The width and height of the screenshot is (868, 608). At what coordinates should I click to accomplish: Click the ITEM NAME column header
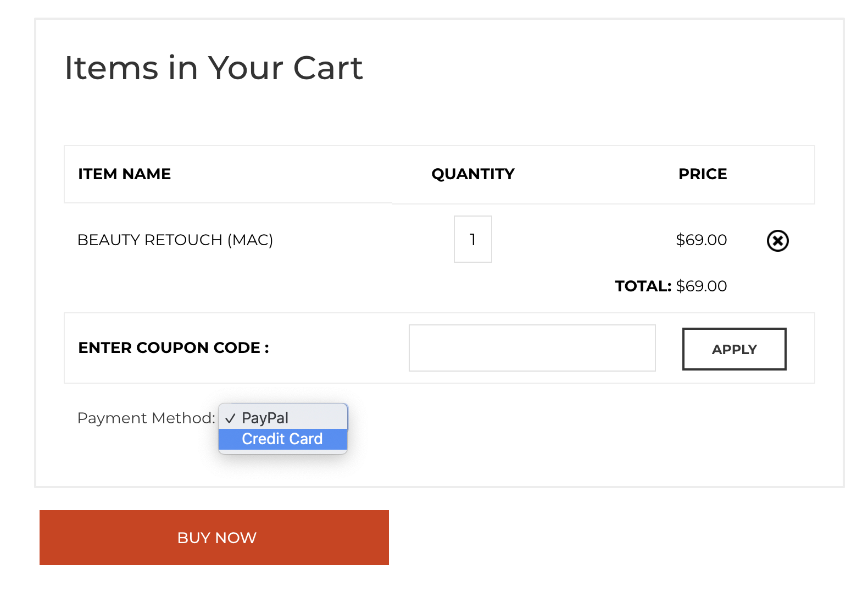coord(125,174)
